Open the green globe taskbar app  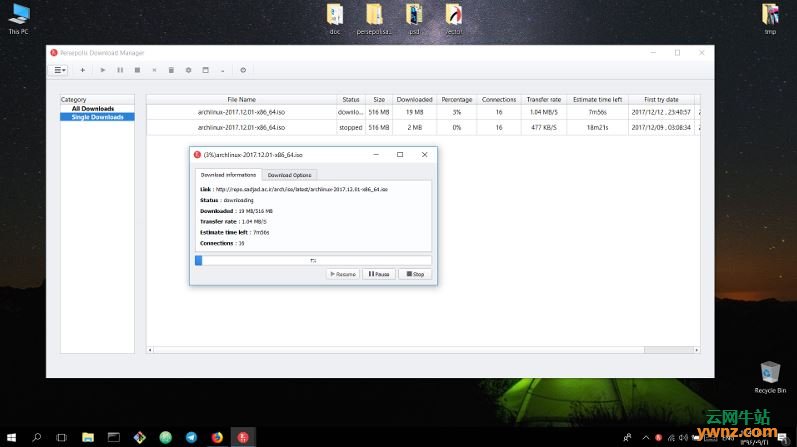(165, 437)
